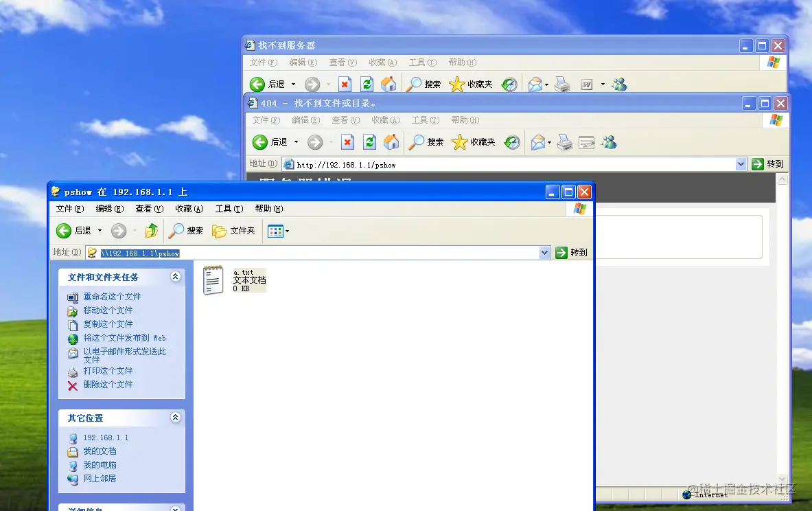This screenshot has height=511, width=812.
Task: Click the \\192.168.1.1\pshow address field
Action: 313,253
